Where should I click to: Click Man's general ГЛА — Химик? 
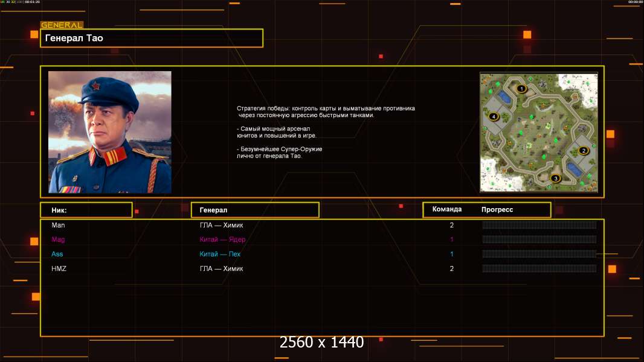click(221, 225)
